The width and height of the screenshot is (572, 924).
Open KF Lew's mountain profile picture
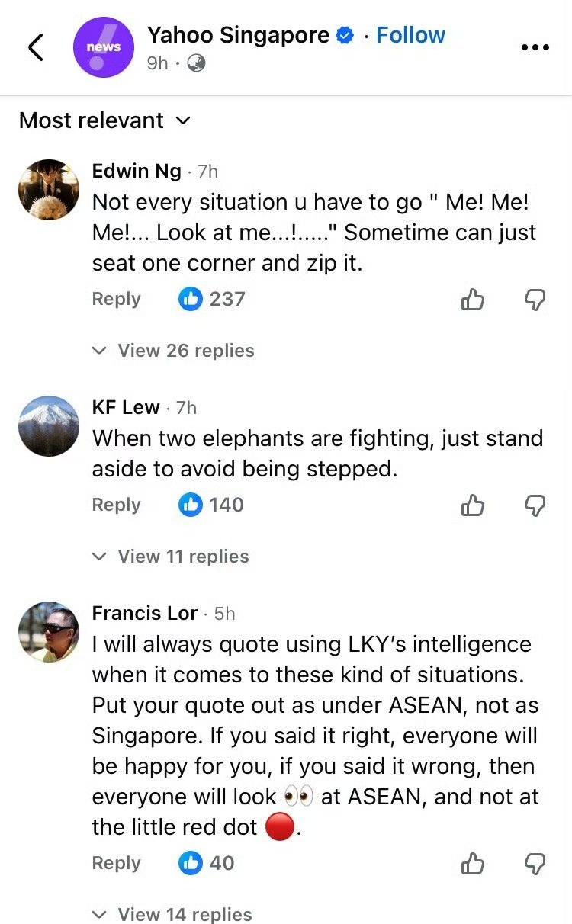(49, 426)
